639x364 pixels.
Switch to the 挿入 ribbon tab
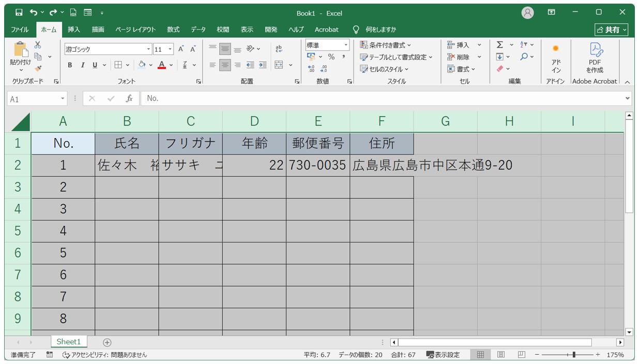pos(74,29)
